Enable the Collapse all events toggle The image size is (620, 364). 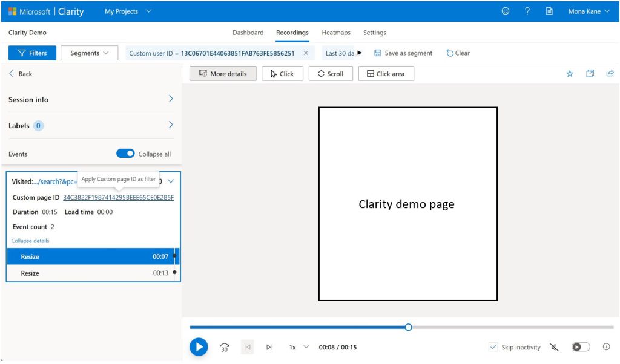click(x=125, y=154)
